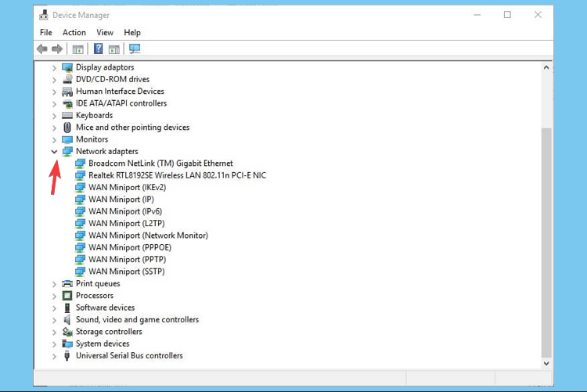
Task: Click the mouse icon beside Mice entry
Action: point(67,128)
